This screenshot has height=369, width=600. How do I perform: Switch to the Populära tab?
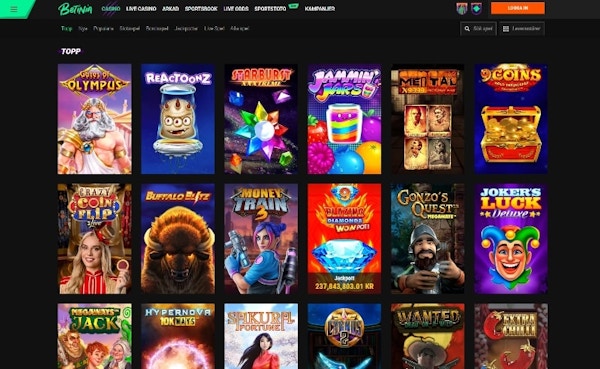103,28
